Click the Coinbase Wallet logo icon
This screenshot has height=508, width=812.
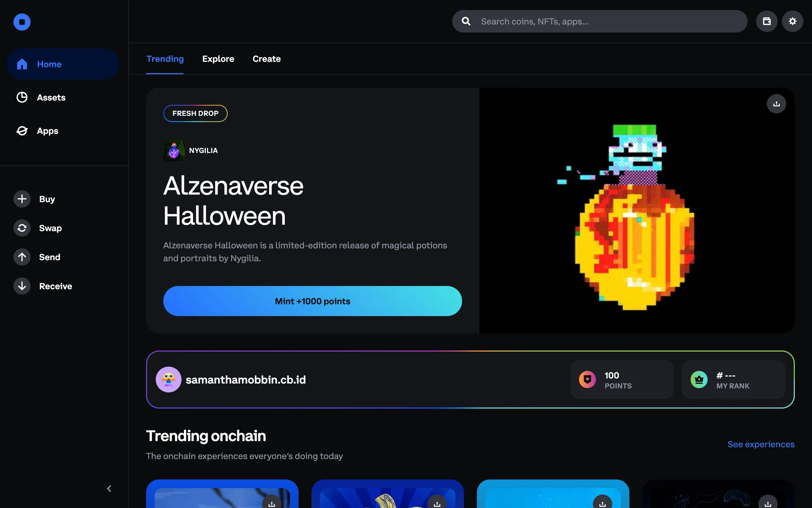tap(22, 22)
